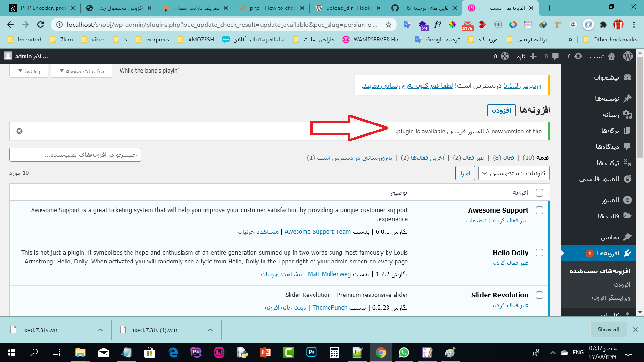Go back in Chrome
644x362 pixels.
tap(10, 25)
